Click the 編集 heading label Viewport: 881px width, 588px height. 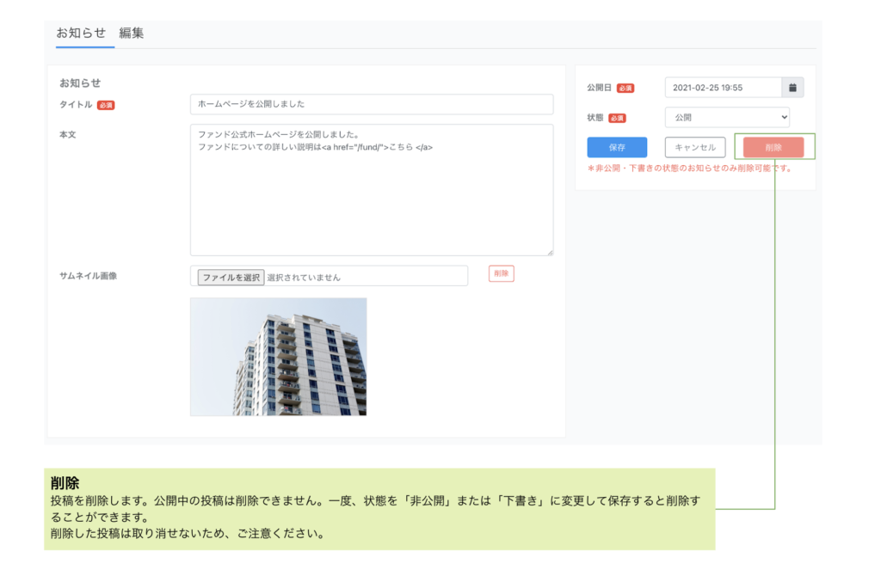pyautogui.click(x=132, y=34)
